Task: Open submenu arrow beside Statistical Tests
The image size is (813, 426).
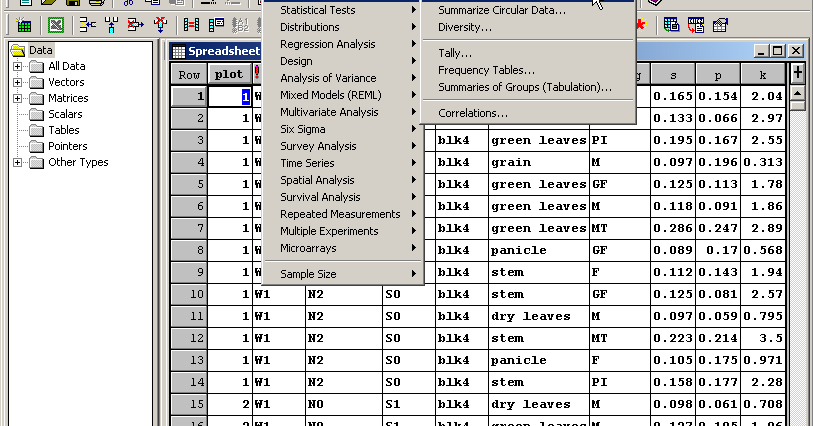Action: tap(414, 10)
